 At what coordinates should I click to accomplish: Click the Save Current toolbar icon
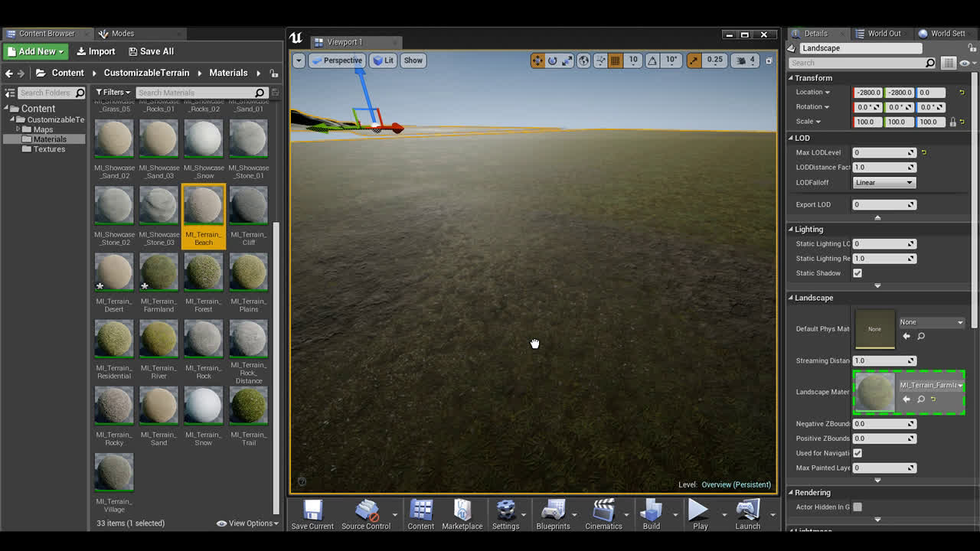[x=312, y=510]
